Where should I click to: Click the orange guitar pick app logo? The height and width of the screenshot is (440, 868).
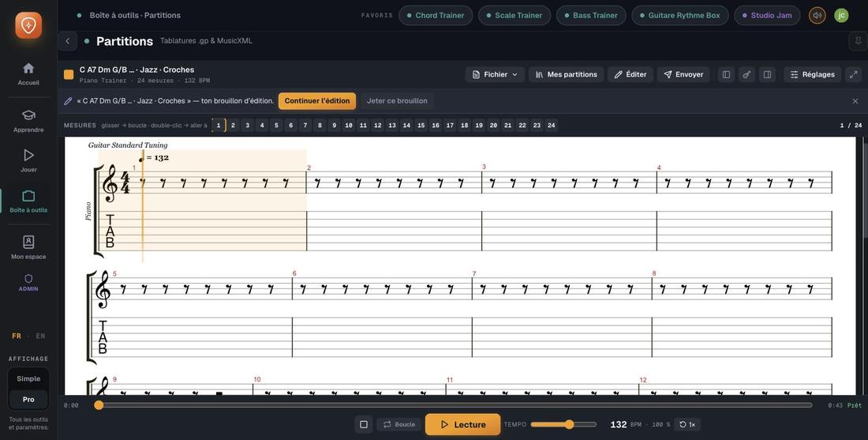click(x=28, y=25)
